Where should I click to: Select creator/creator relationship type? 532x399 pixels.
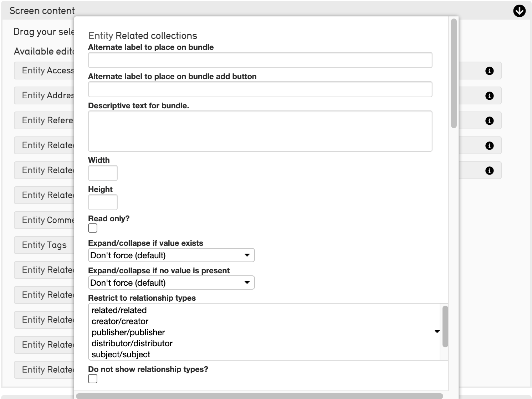point(120,321)
